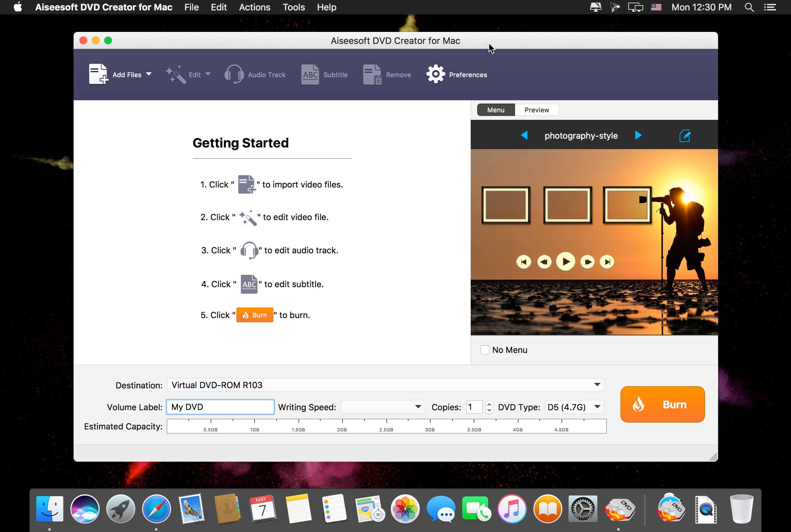Click the Volume Label text field

[x=220, y=407]
